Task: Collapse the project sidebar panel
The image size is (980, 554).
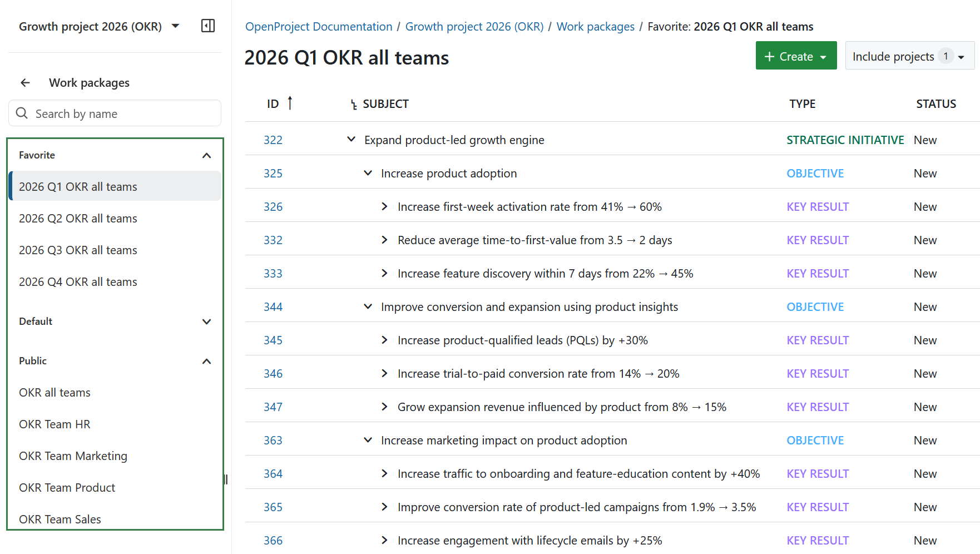Action: tap(207, 26)
